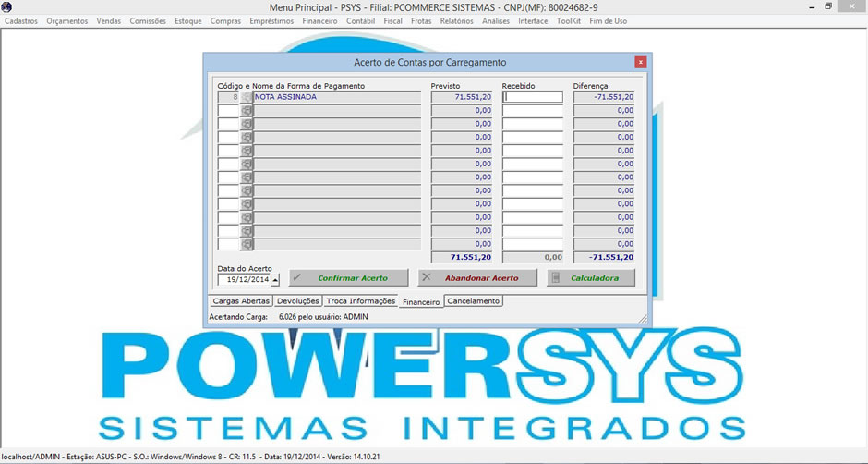Open the Financeiro menu in the menu bar
Screen dimensions: 868x464
pos(320,21)
